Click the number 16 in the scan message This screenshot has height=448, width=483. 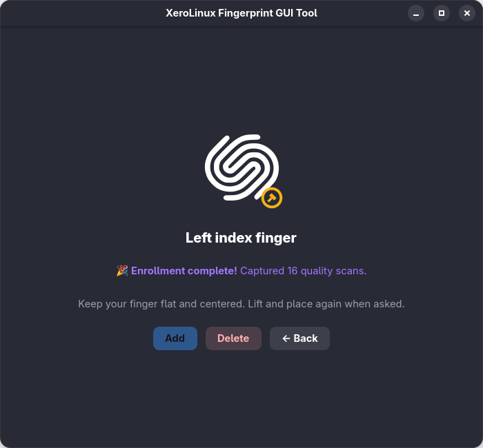coord(293,271)
